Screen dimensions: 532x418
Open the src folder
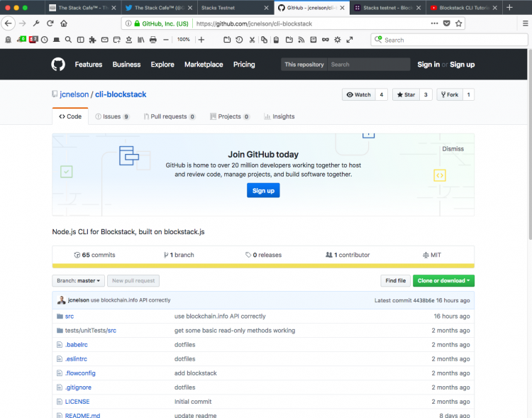coord(70,316)
